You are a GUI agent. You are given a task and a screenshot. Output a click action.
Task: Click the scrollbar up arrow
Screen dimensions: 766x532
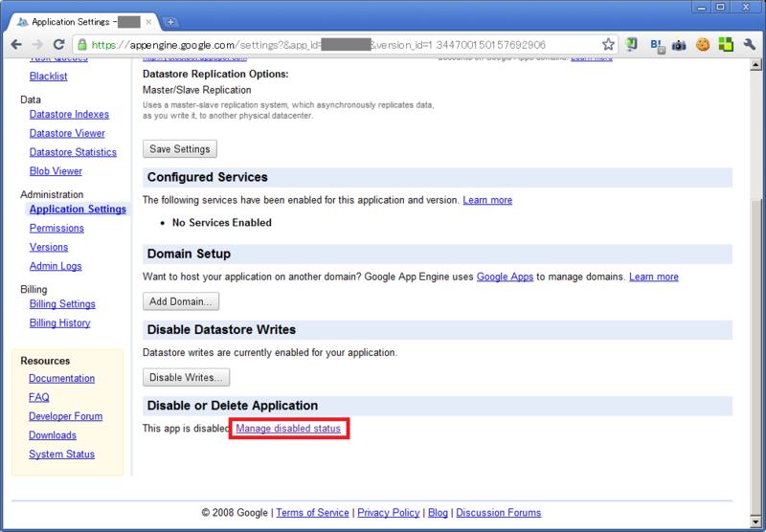(755, 64)
